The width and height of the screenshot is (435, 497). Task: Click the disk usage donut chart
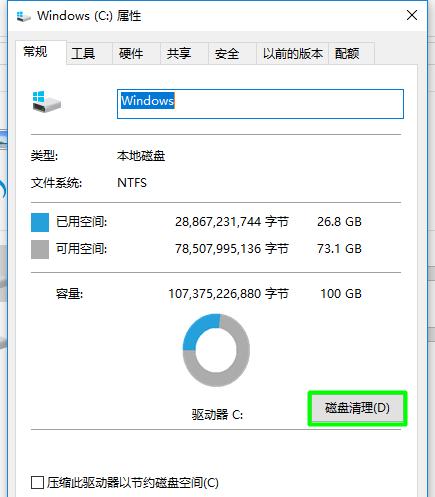(x=216, y=350)
